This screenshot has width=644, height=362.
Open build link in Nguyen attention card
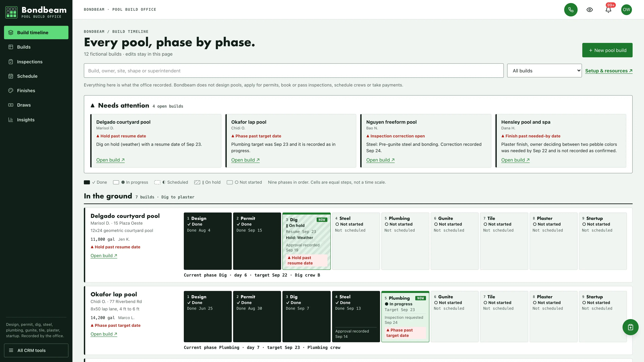pyautogui.click(x=380, y=160)
